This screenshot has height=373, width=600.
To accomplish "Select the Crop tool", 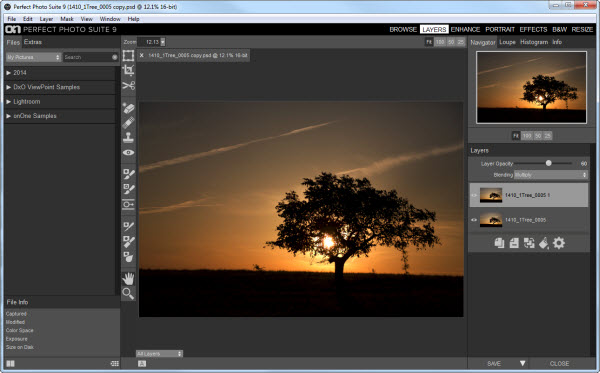I will click(x=128, y=70).
